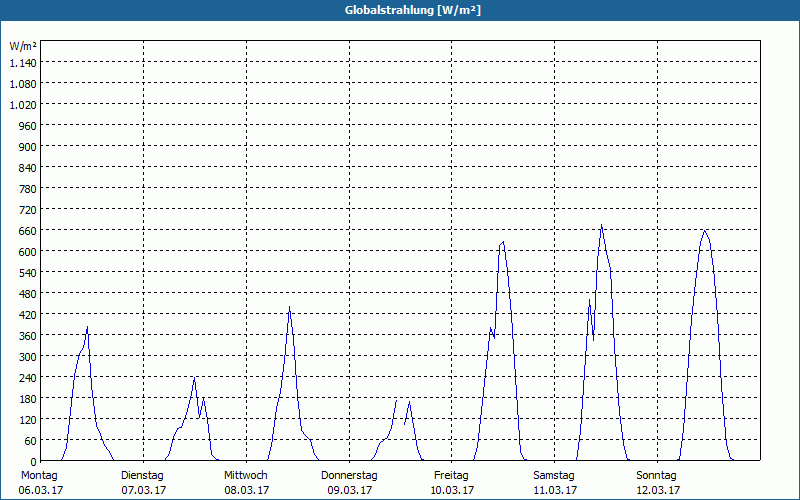
Task: Click the Globalstrahlung [W/m²] chart title
Action: click(413, 10)
